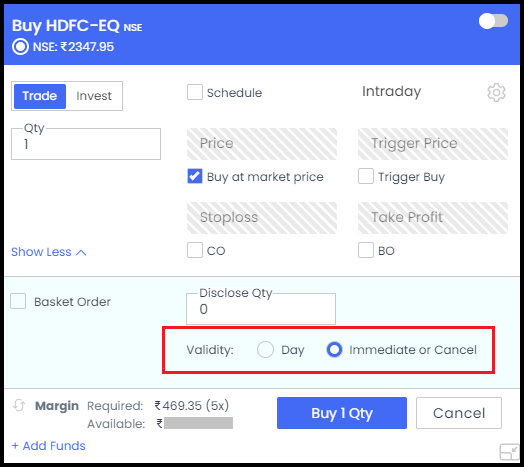This screenshot has width=524, height=467.
Task: Select the NSE exchange radio in header
Action: [x=20, y=47]
